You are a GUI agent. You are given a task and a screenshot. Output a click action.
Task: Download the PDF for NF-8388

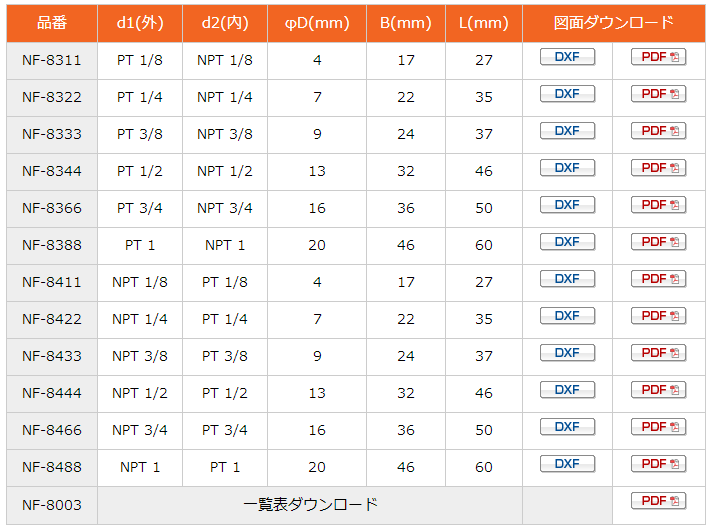click(x=658, y=242)
